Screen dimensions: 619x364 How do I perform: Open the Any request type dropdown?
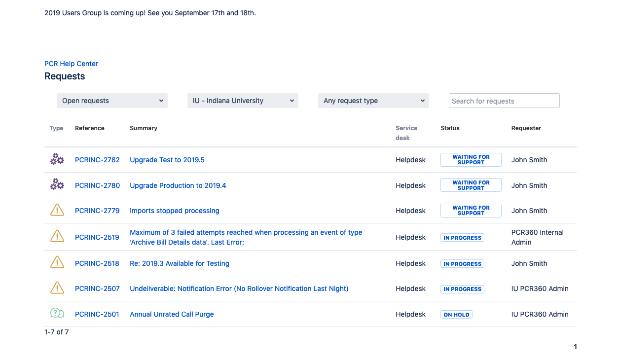coord(373,101)
